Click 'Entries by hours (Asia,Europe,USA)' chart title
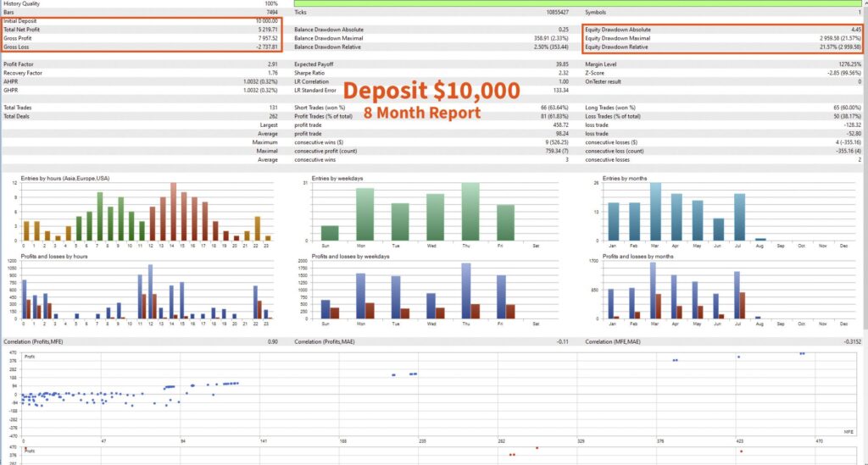The height and width of the screenshot is (465, 868). [x=65, y=179]
